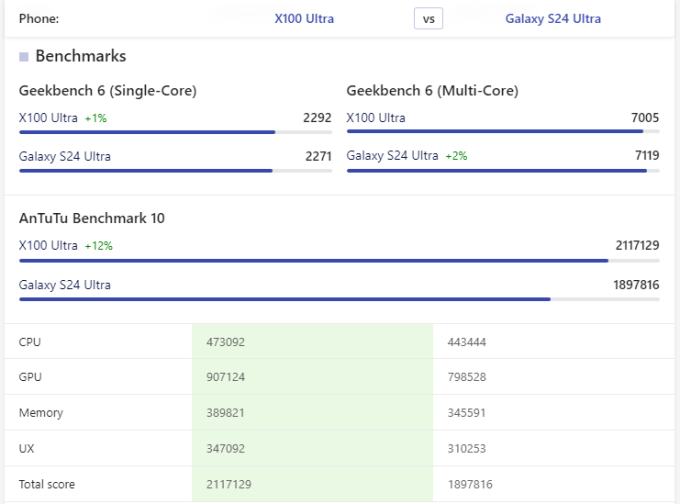Click X100 Ultra under AnTuTu Benchmark 10
This screenshot has width=680, height=504.
click(48, 245)
